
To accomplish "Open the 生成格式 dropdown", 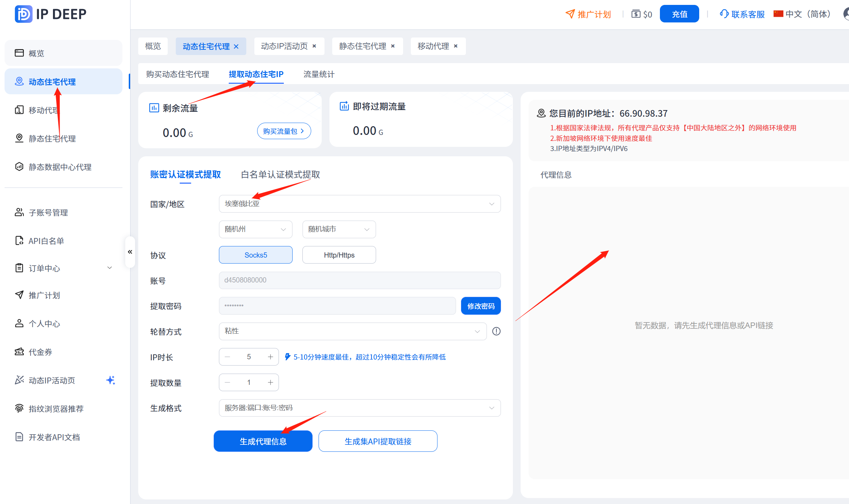I will coord(360,408).
